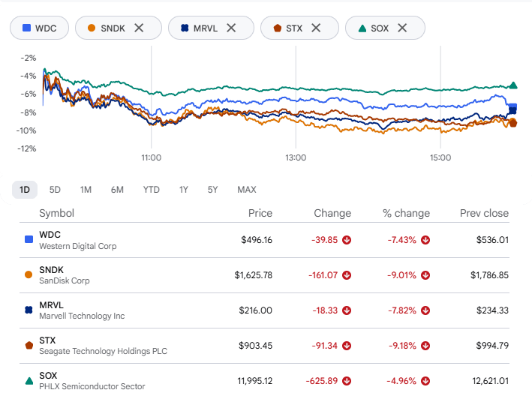Click the SOX value 11,995.12
This screenshot has height=405, width=532.
click(255, 381)
